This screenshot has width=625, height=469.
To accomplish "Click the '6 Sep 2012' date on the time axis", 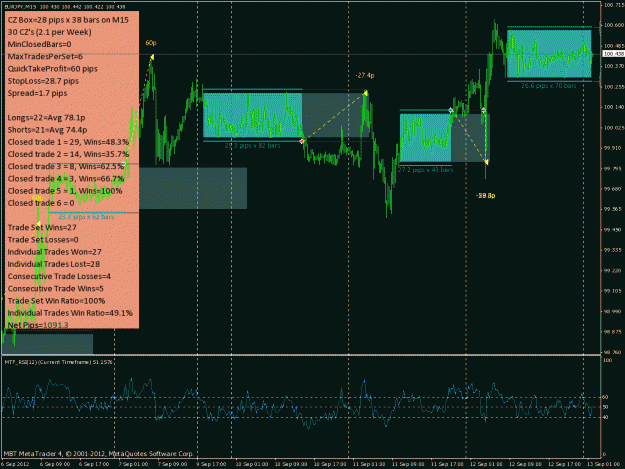I will click(15, 464).
